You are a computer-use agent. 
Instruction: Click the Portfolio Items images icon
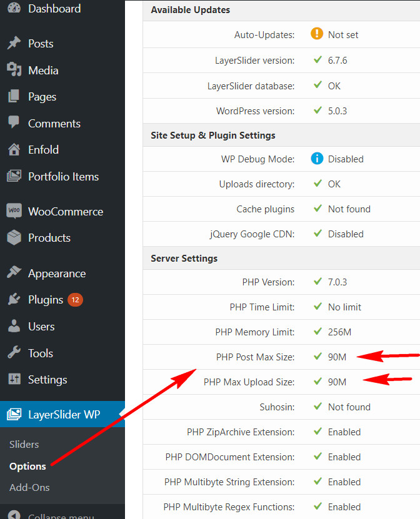[14, 175]
